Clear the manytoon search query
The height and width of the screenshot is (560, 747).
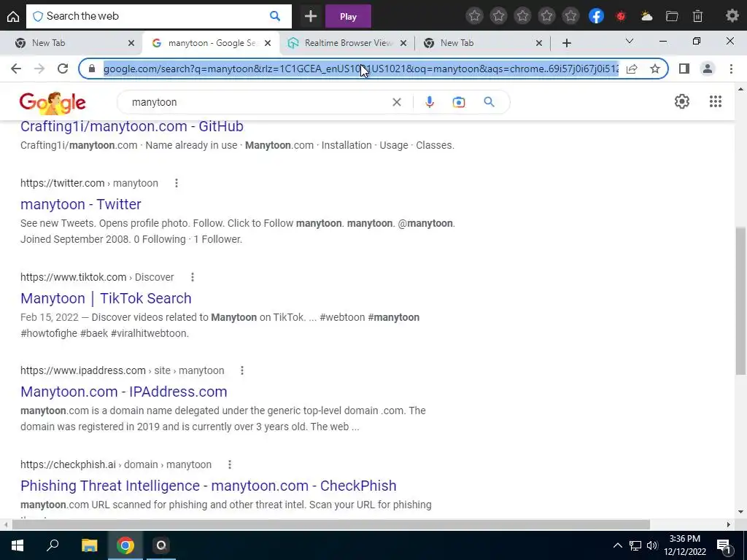[x=396, y=102]
